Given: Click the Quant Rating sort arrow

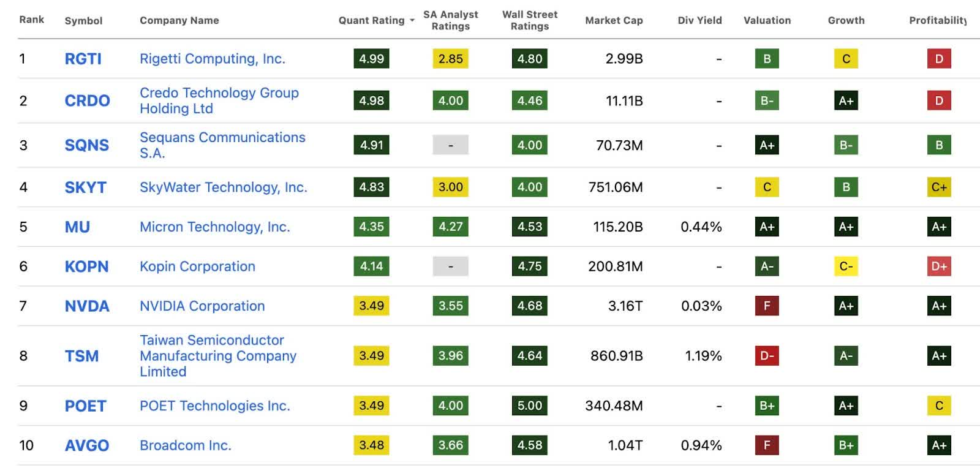Looking at the screenshot, I should [x=412, y=21].
